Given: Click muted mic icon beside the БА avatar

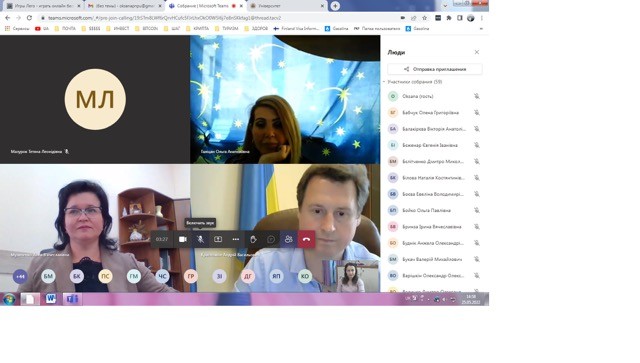Looking at the screenshot, I should [476, 129].
